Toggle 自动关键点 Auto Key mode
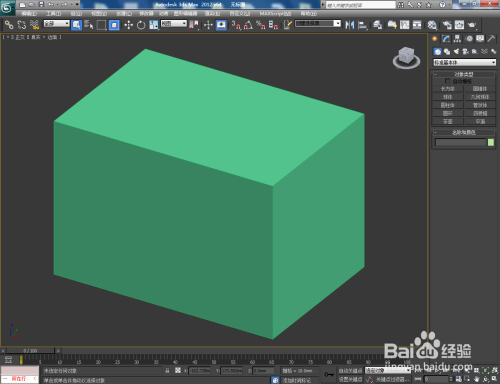Viewport: 500px width, 384px height. point(350,370)
